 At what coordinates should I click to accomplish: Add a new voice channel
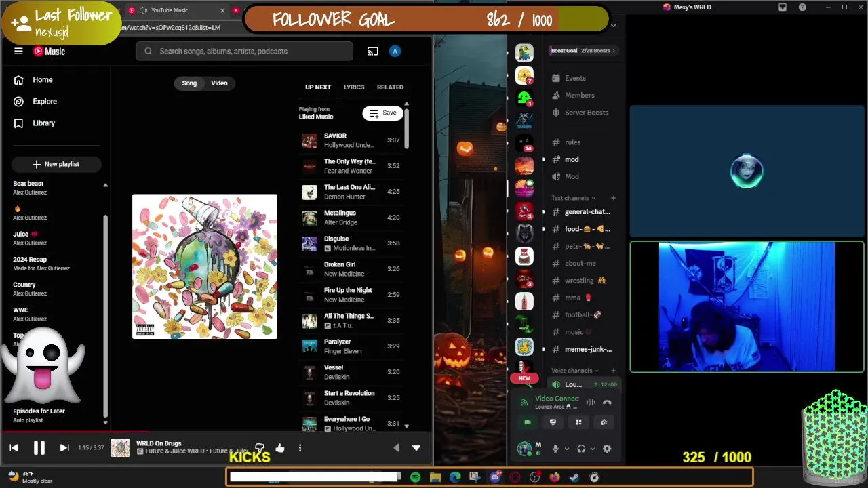pyautogui.click(x=613, y=371)
